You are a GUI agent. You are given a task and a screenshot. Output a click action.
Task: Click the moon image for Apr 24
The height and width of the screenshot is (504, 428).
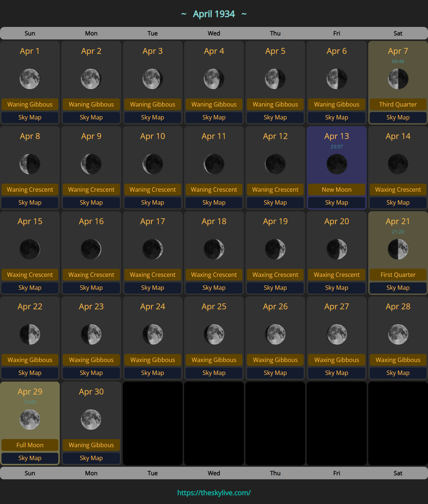pos(153,334)
